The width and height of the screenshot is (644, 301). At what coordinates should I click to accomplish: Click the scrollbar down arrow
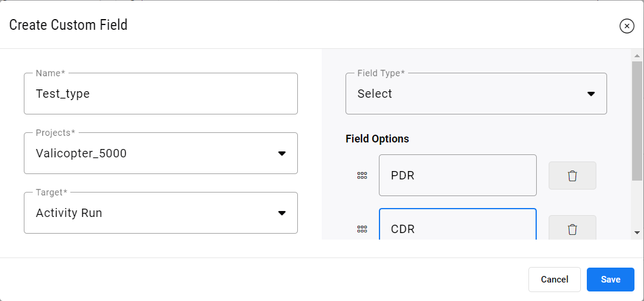(637, 232)
